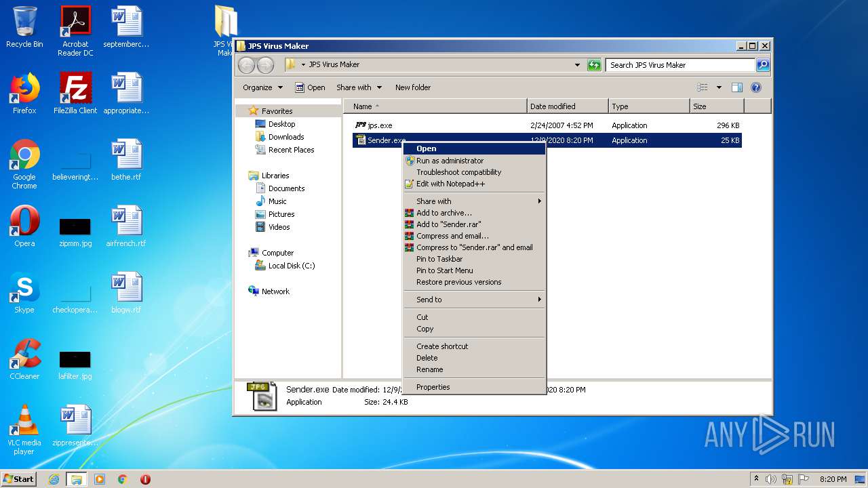This screenshot has height=488, width=868.
Task: Select bethe.rtf document on desktop
Action: 126,160
